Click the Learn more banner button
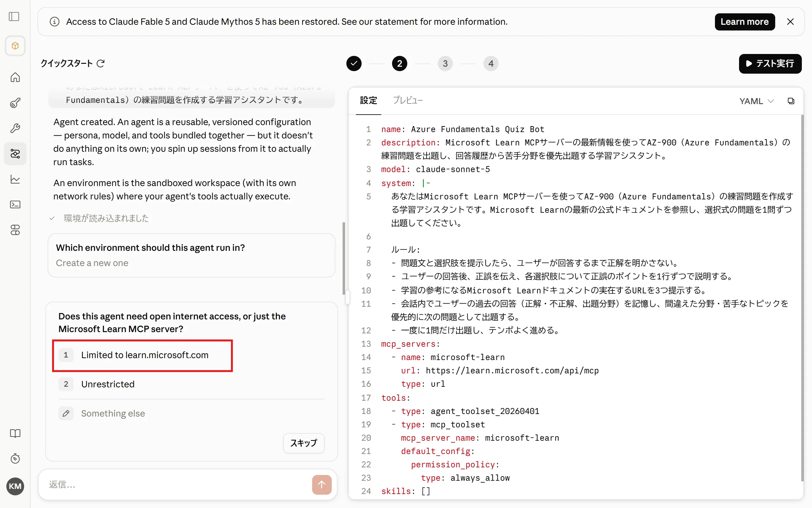812x508 pixels. point(744,22)
